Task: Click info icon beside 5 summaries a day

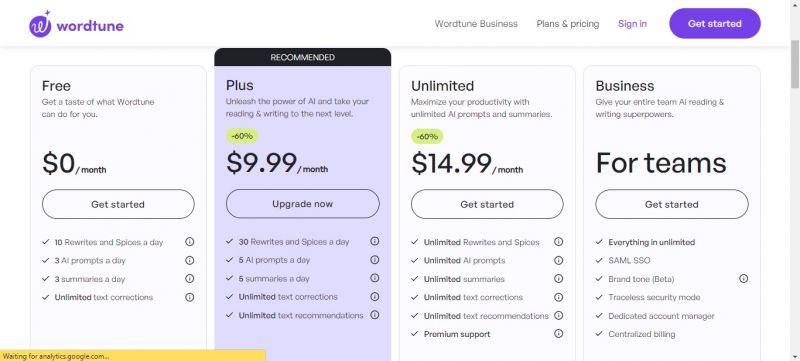Action: click(x=374, y=278)
